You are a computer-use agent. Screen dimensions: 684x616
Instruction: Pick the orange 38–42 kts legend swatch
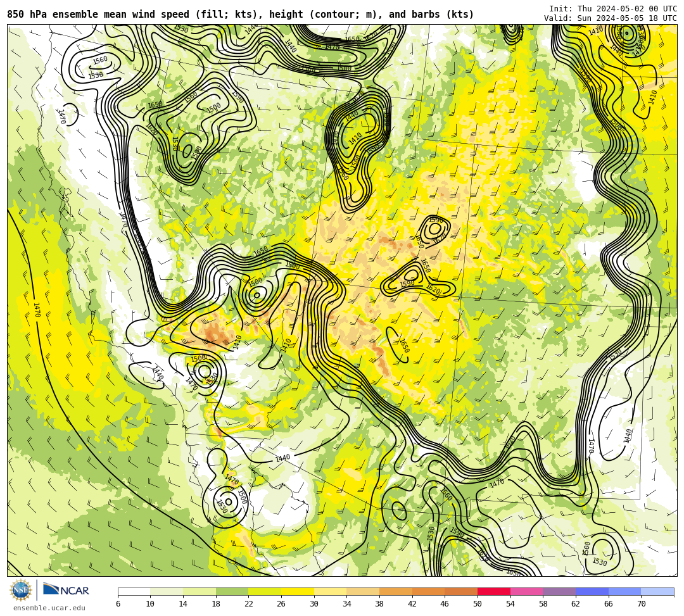click(x=396, y=591)
